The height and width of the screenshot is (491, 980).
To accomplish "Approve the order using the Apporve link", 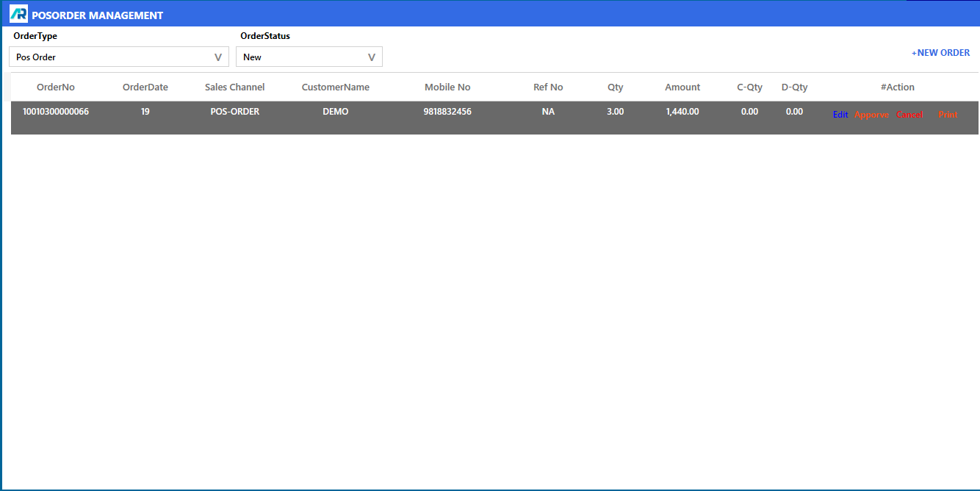I will tap(871, 115).
